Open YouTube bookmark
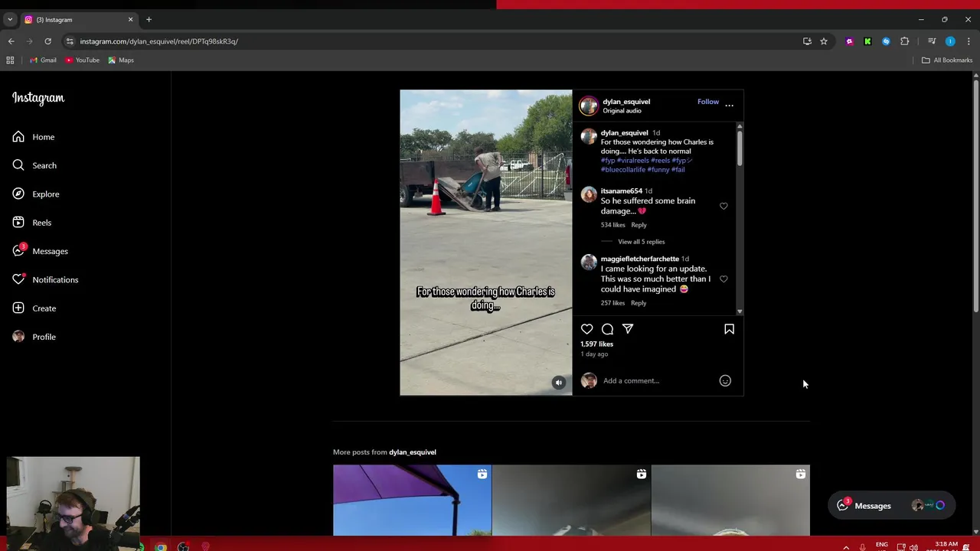The image size is (980, 551). pos(83,60)
